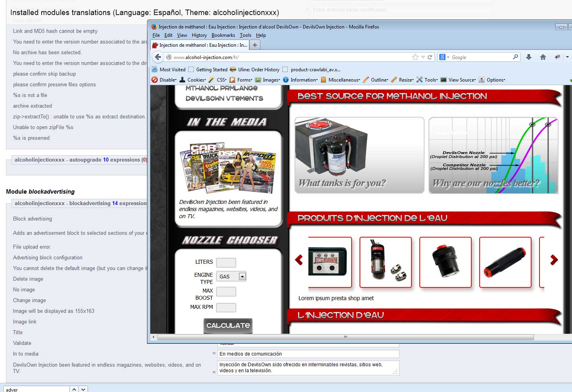Screen dimensions: 572x392
Task: Open Web Developer CSS menu
Action: 218,80
